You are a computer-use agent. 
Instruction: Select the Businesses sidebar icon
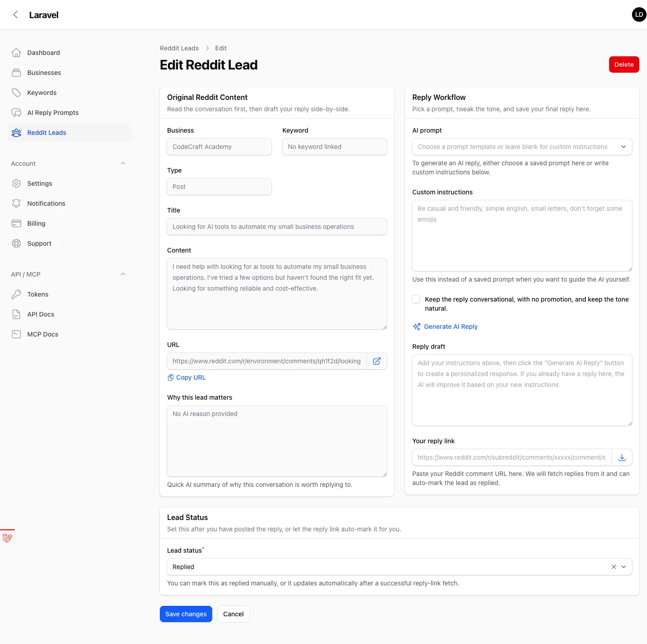[x=16, y=72]
